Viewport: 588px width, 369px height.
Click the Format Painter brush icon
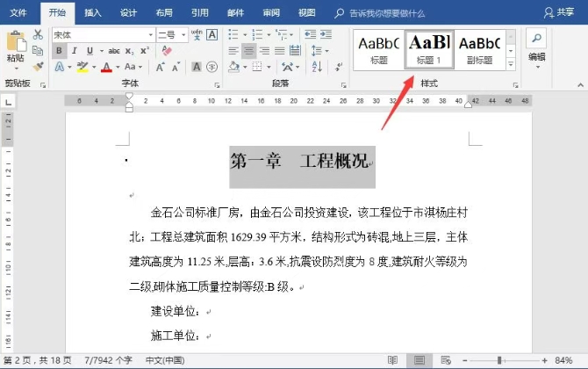pyautogui.click(x=38, y=66)
